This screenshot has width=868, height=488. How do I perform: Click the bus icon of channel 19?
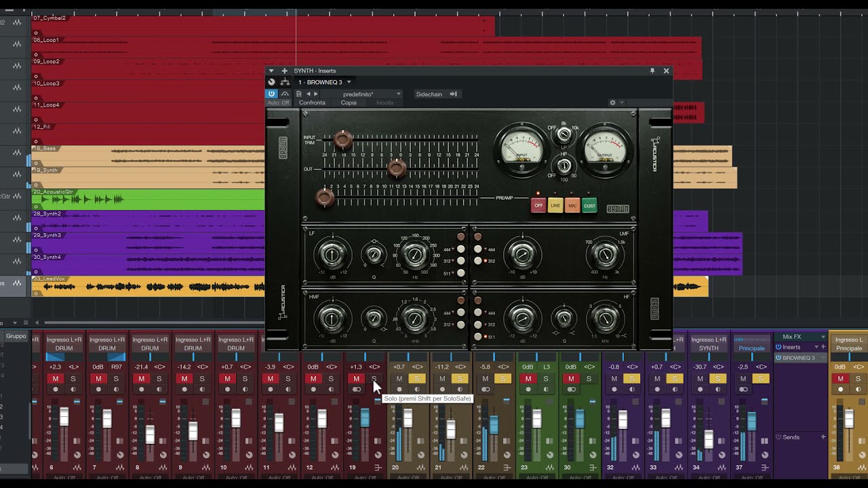point(378,468)
